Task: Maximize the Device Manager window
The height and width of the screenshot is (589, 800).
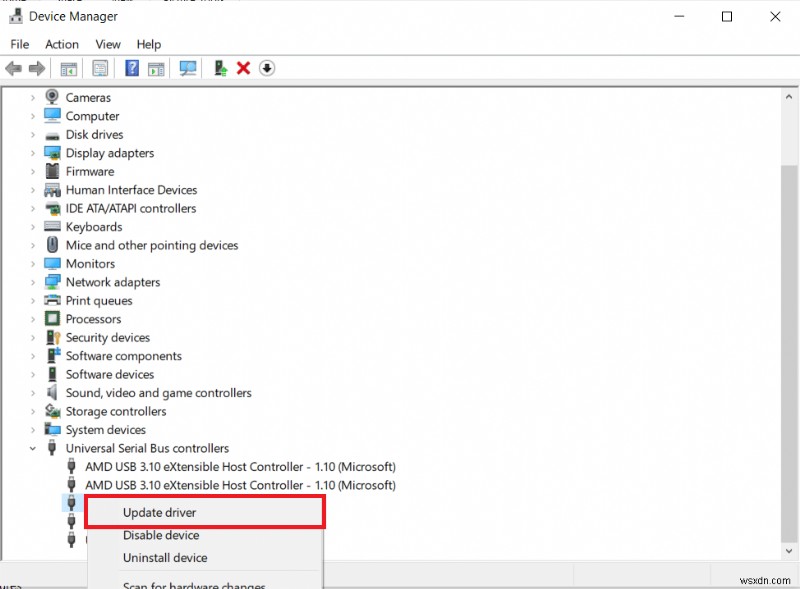Action: click(727, 16)
